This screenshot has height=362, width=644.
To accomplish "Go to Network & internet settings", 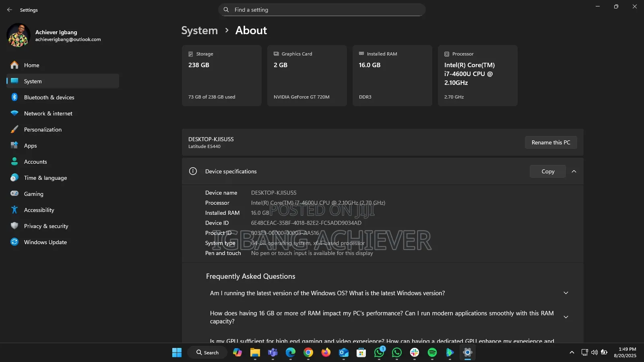I will click(x=63, y=113).
